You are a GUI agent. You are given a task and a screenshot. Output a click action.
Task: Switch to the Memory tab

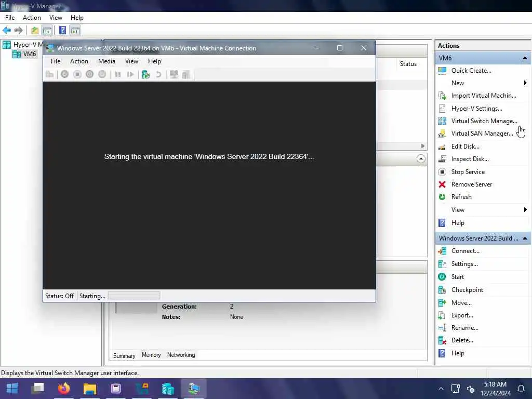pyautogui.click(x=151, y=355)
